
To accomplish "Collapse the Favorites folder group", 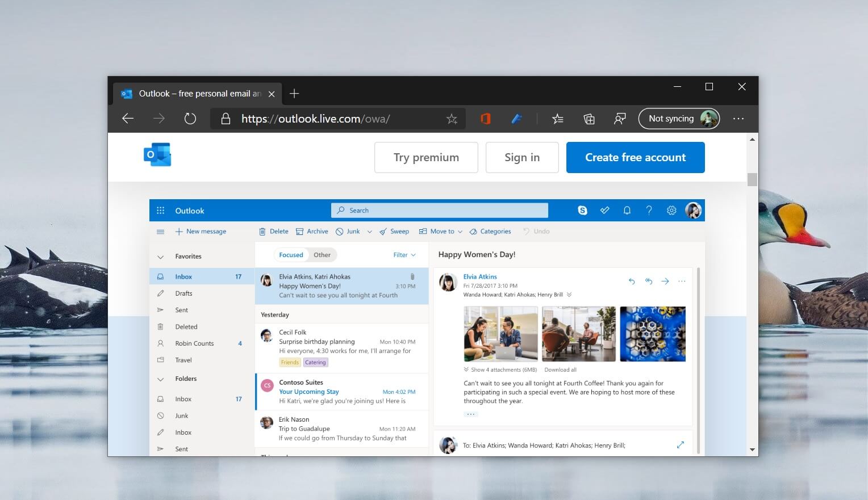I will tap(160, 257).
